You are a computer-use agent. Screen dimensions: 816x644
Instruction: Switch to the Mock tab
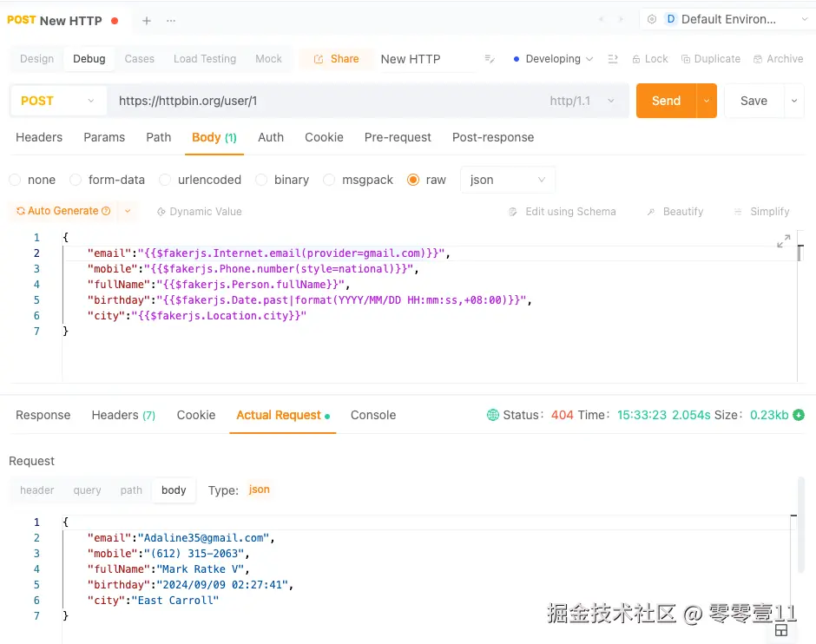(x=268, y=59)
